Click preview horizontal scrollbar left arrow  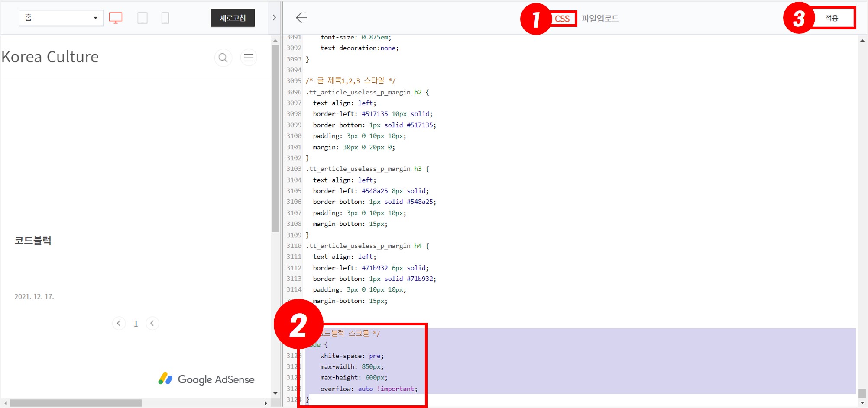6,403
